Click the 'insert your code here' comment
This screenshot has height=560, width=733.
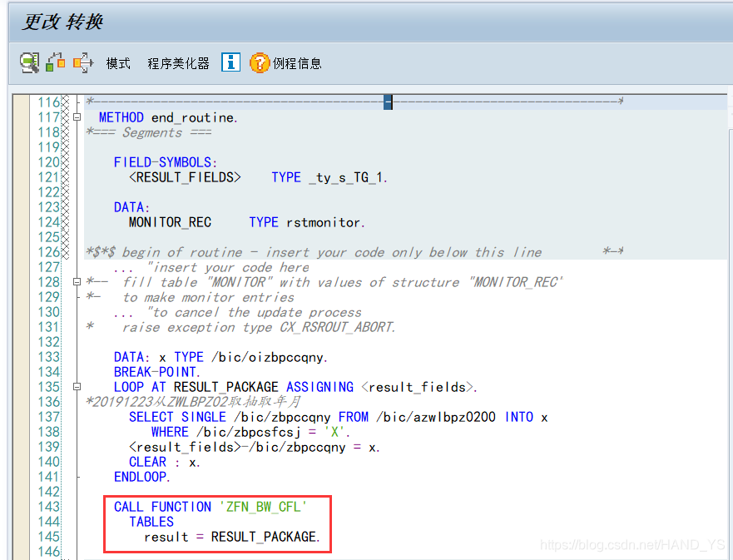pos(228,267)
